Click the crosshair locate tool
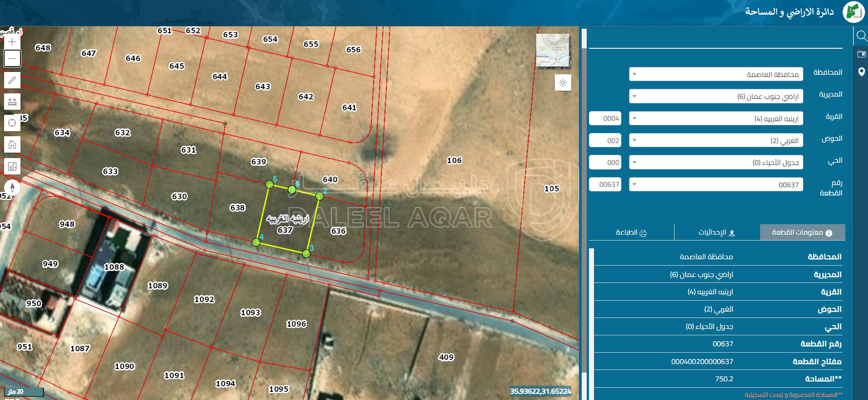This screenshot has height=400, width=868. [x=12, y=123]
